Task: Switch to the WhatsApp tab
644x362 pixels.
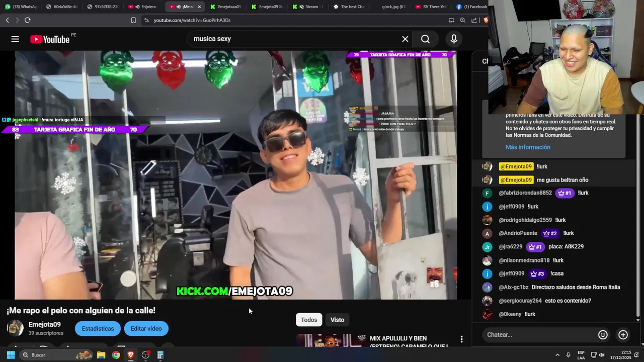Action: click(x=21, y=7)
